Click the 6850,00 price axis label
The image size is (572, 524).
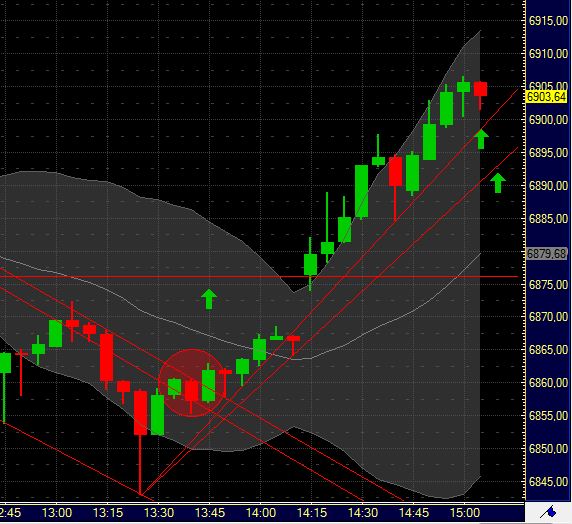(x=548, y=448)
